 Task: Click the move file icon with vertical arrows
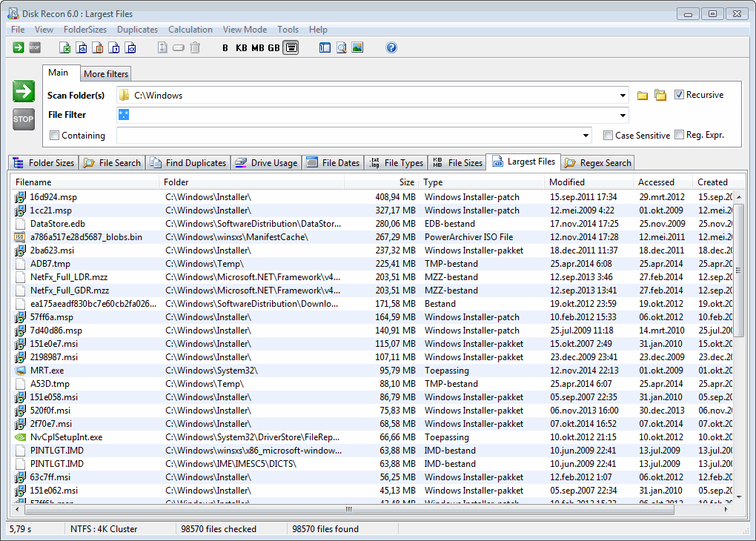click(x=162, y=47)
